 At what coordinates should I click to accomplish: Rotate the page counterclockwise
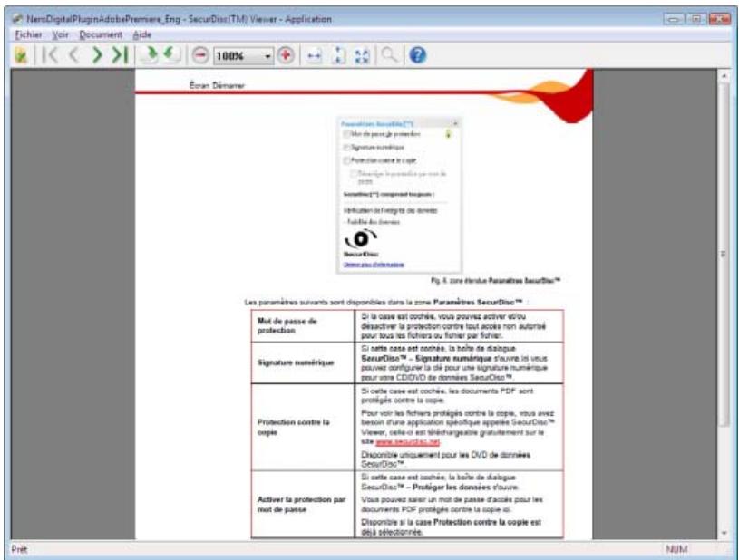[172, 55]
